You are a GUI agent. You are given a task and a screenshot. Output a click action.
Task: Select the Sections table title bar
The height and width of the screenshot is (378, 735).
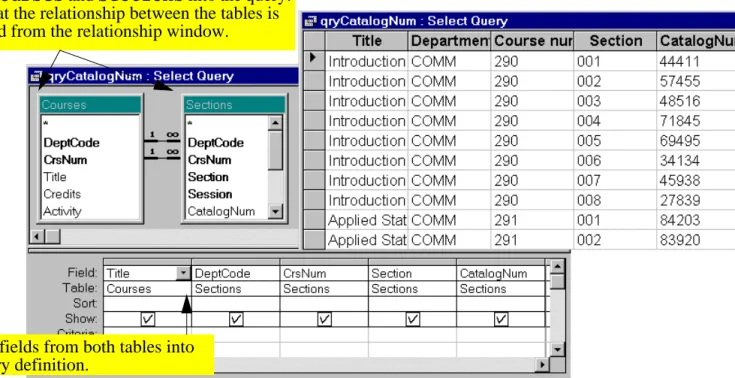pos(234,105)
